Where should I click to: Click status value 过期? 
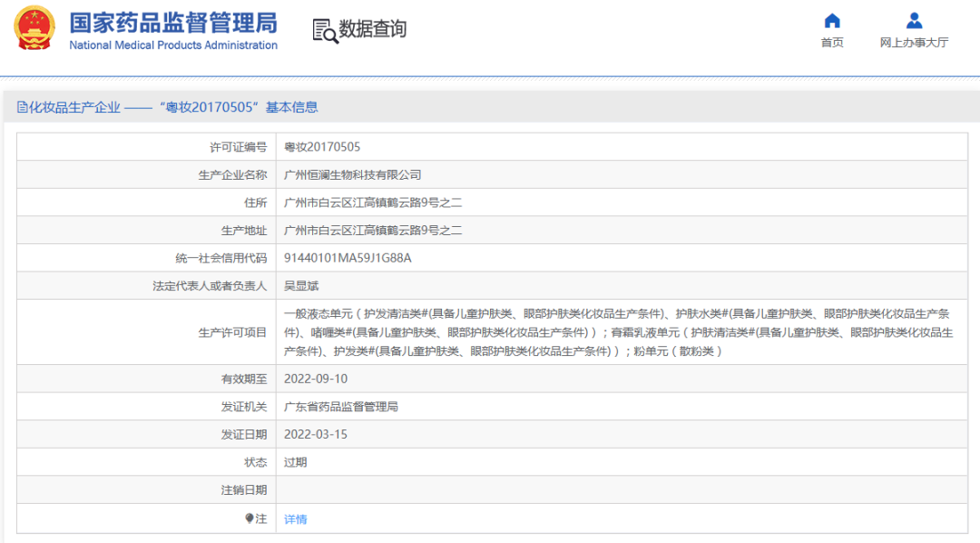point(296,462)
